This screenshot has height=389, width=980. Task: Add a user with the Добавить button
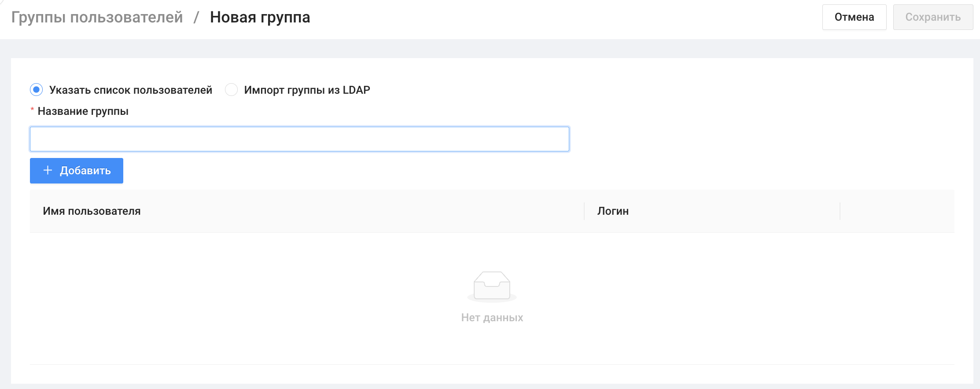77,171
